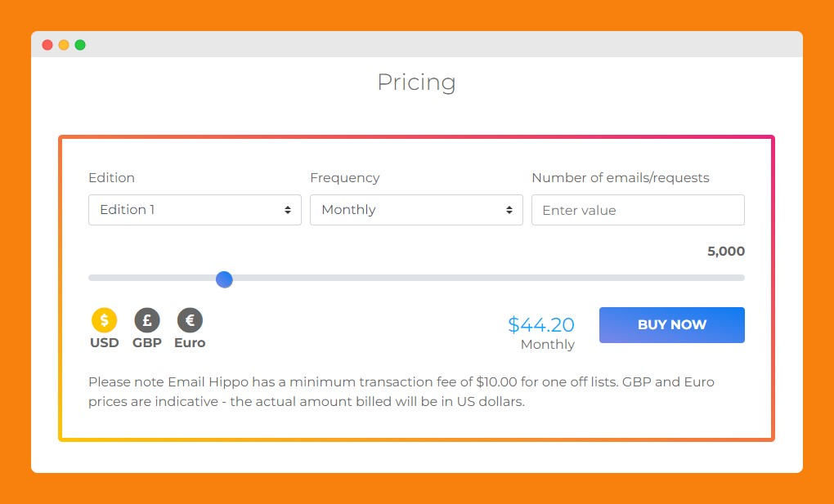Select the Euro currency icon
Viewport: 834px width, 504px height.
190,320
